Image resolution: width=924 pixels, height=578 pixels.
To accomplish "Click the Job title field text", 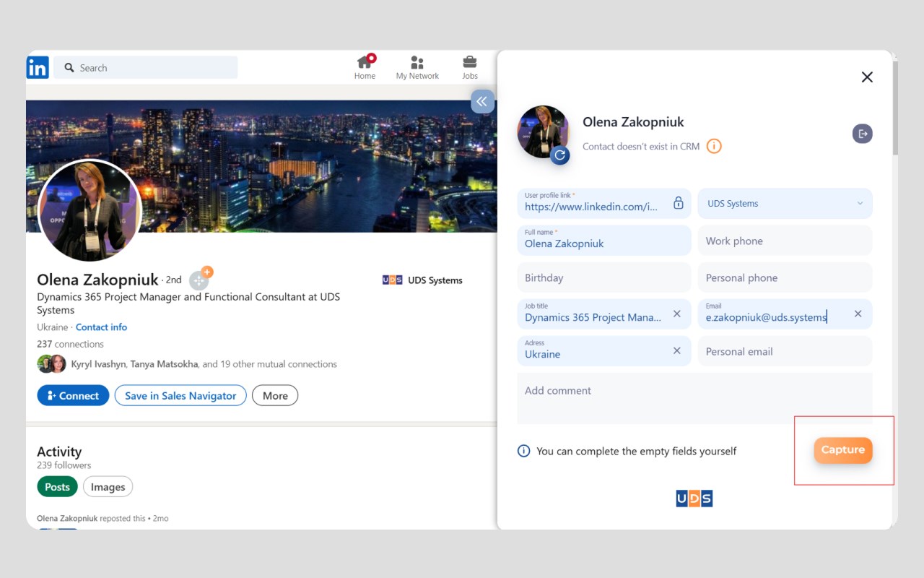I will click(593, 317).
